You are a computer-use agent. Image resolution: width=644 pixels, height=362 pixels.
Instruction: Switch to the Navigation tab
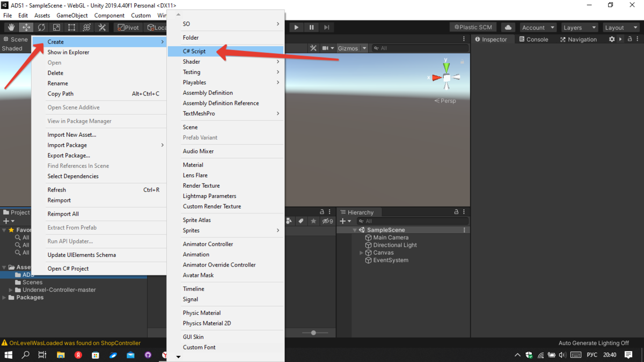tap(578, 39)
